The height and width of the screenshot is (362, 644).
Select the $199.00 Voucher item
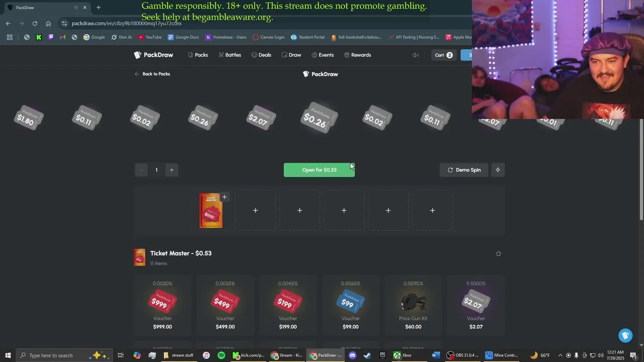[288, 305]
